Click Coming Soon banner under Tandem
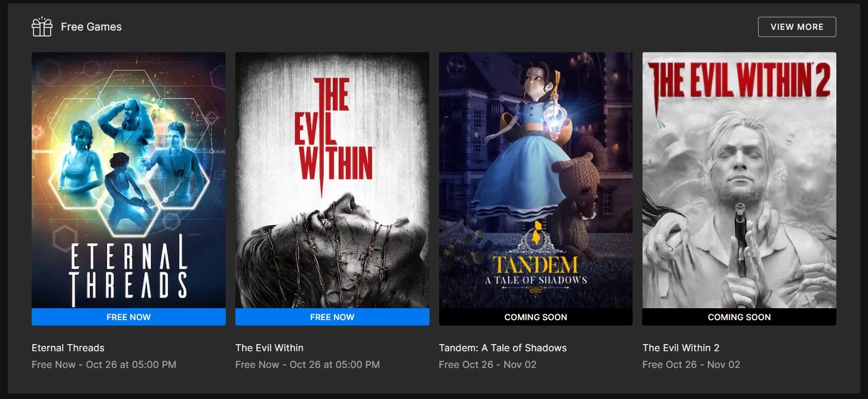The width and height of the screenshot is (868, 399). (x=536, y=317)
